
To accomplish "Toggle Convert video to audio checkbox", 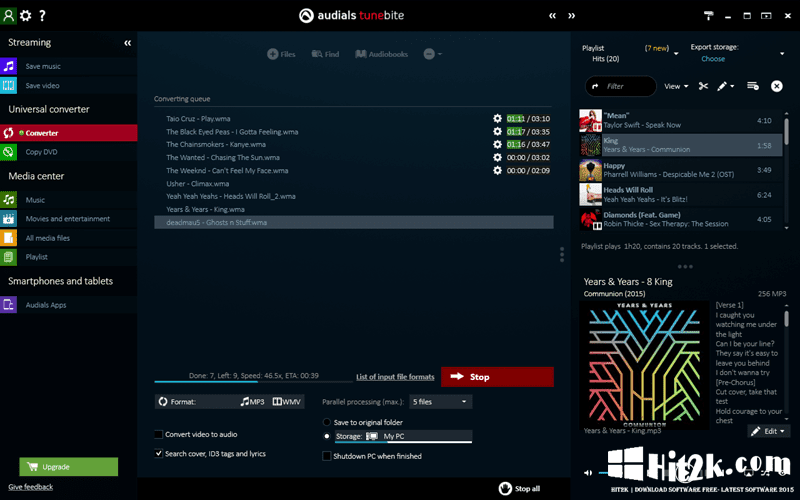I will pyautogui.click(x=159, y=435).
